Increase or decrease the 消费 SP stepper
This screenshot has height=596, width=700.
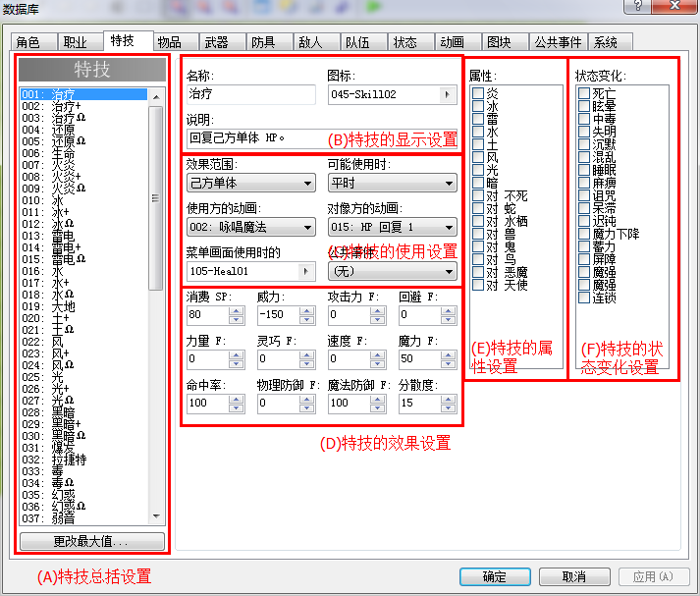[x=237, y=315]
